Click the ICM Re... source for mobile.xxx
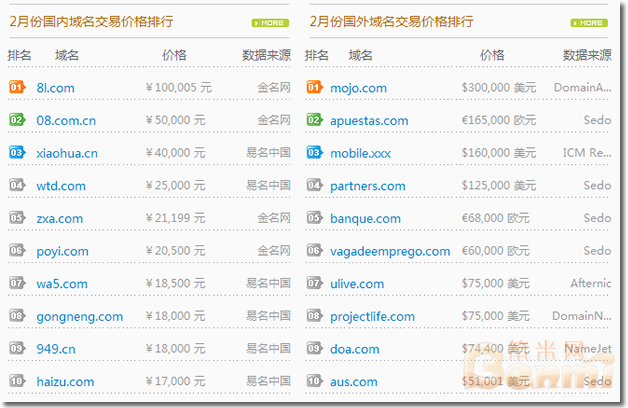 [587, 153]
